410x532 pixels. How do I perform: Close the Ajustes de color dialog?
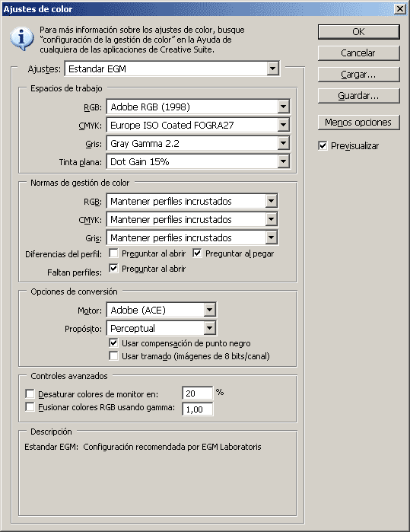click(400, 9)
